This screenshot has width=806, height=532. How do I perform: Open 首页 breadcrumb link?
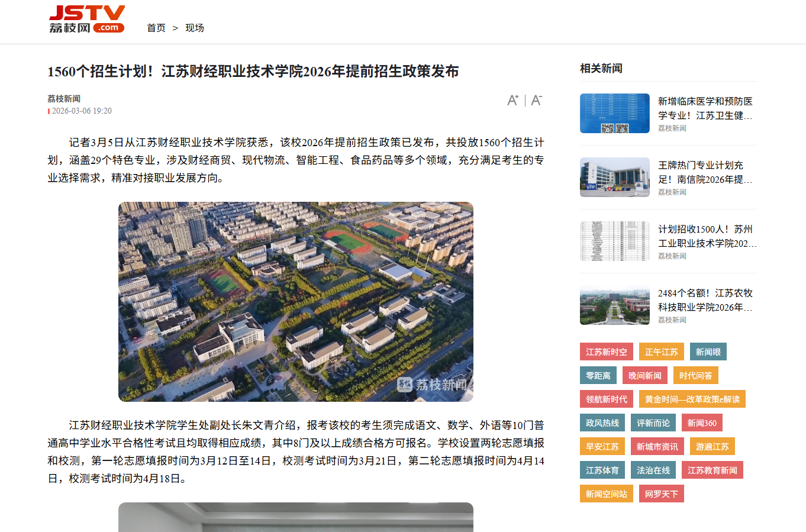click(156, 28)
